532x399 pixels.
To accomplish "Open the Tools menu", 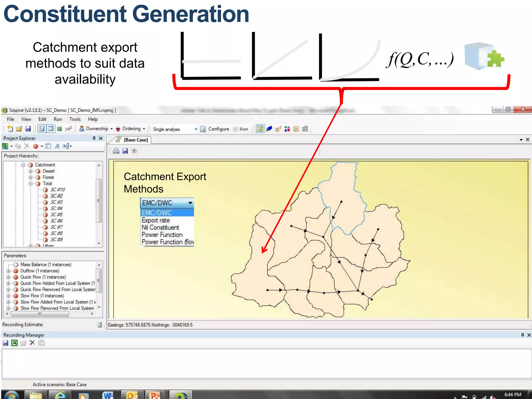I will tap(75, 119).
